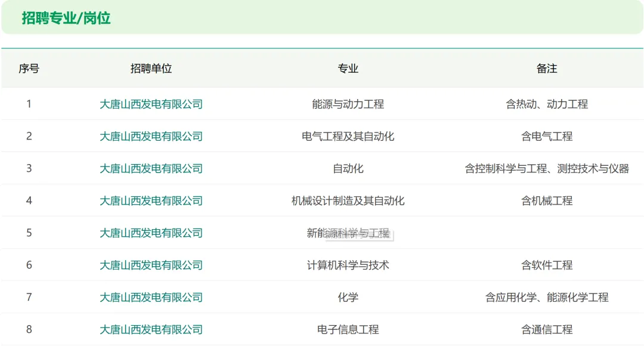Select the 能源与动力工程 major cell

point(348,104)
